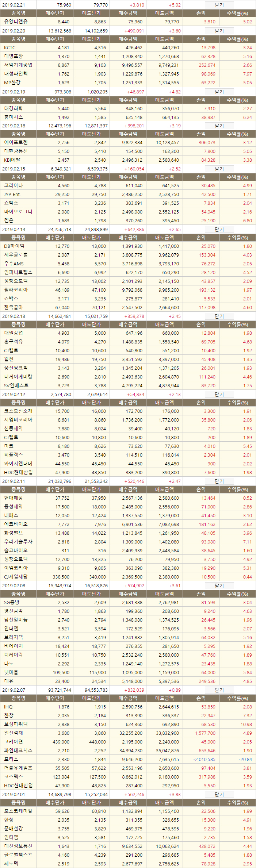Select the stock name 서암기계공업
Image resolution: width=256 pixels, height=868 pixels.
point(18,65)
